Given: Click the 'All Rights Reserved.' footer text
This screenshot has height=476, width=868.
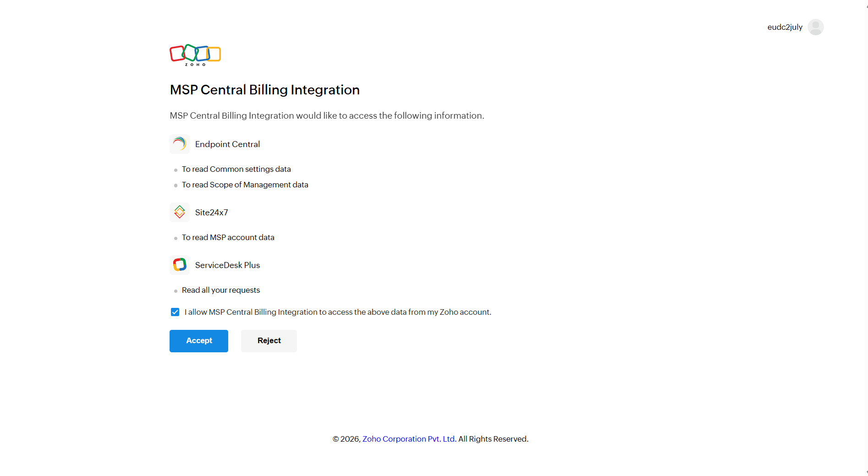Looking at the screenshot, I should (x=494, y=439).
